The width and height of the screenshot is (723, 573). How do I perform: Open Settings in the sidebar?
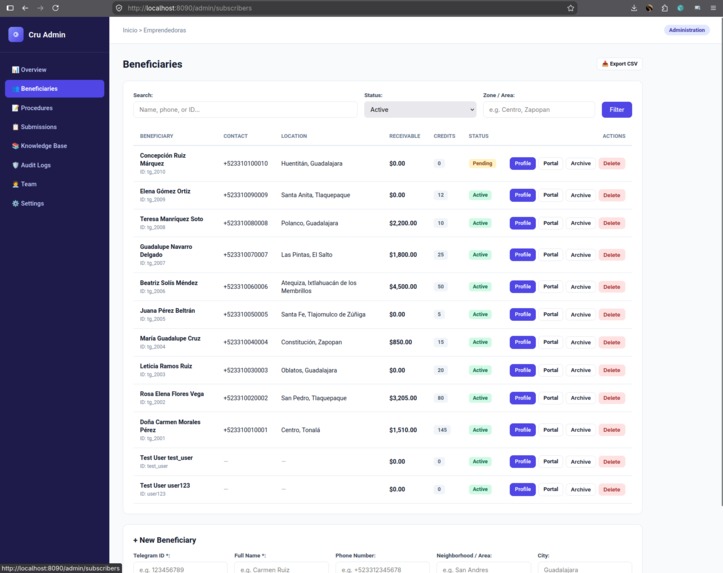54,203
